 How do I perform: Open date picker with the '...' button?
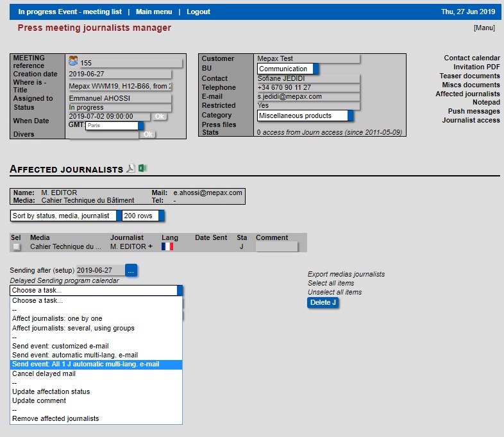coord(131,271)
